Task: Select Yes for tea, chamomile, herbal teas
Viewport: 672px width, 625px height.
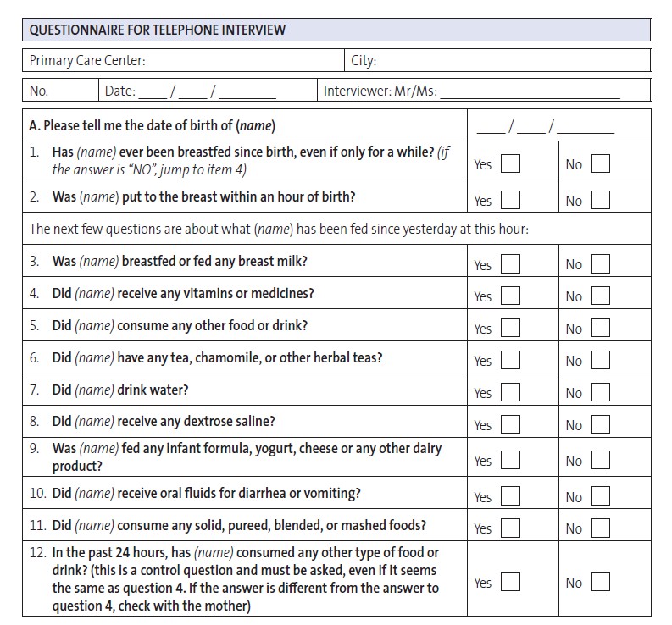Action: (510, 360)
